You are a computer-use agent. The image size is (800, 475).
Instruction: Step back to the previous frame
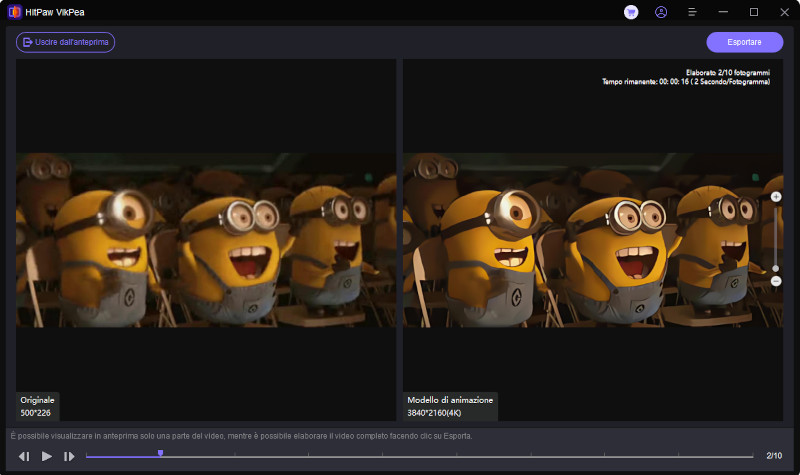point(24,456)
